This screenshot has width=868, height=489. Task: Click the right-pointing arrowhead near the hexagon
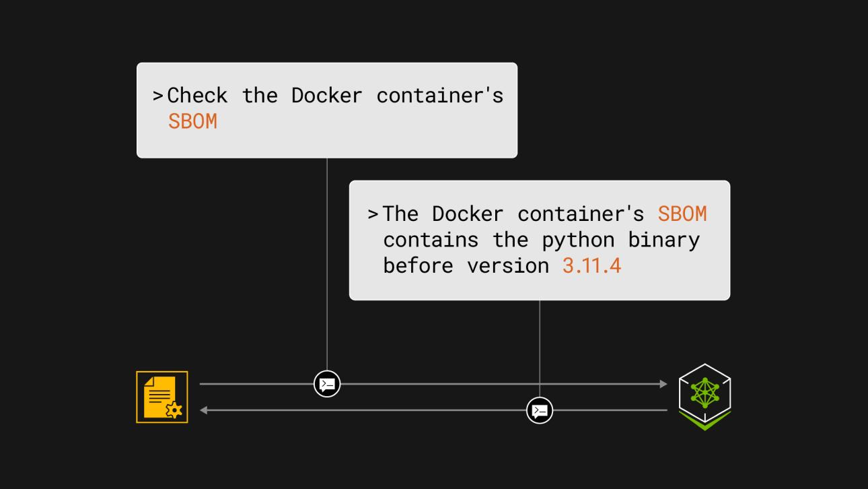(663, 384)
